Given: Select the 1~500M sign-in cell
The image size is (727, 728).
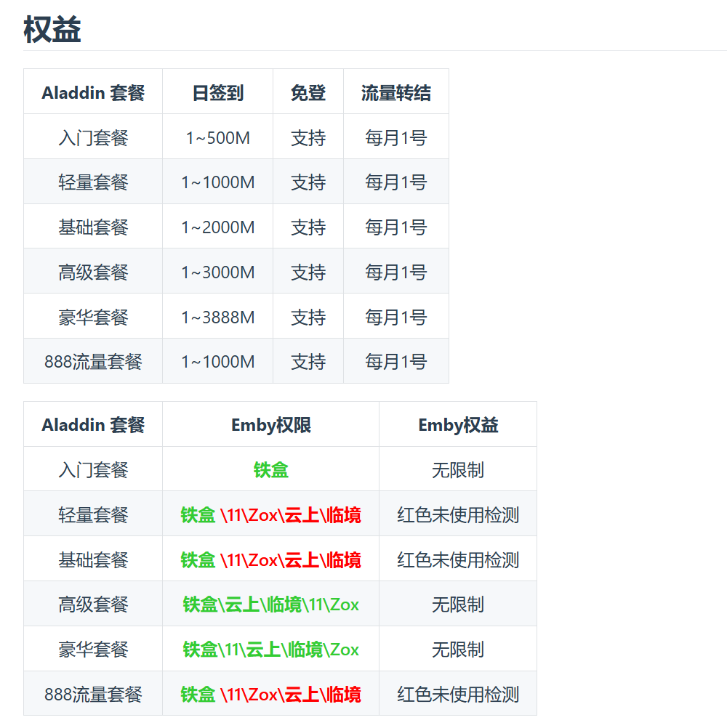Looking at the screenshot, I should coord(218,138).
